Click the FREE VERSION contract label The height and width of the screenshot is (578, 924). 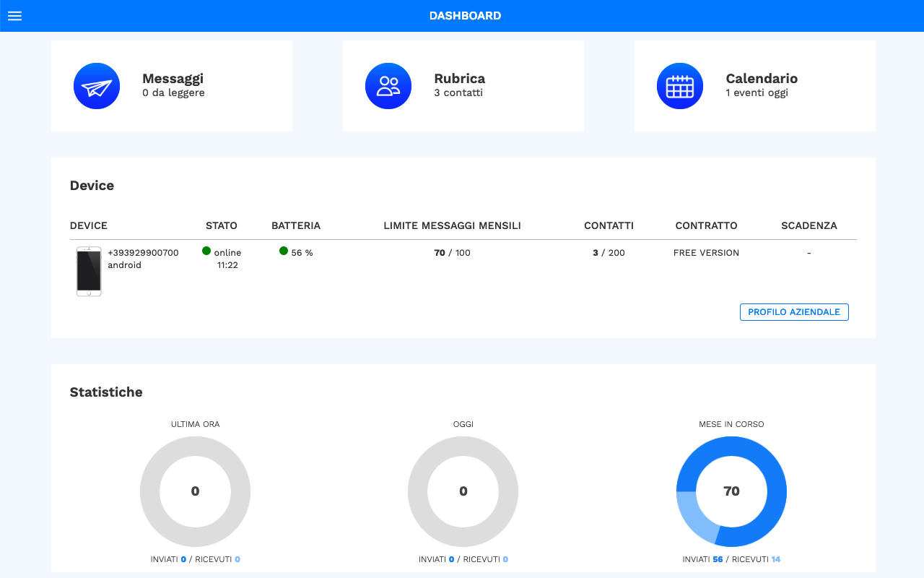tap(706, 252)
